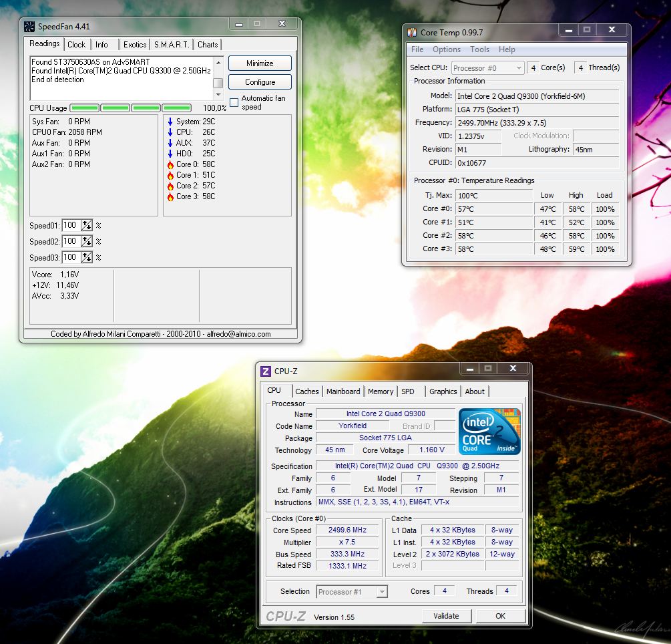Open the Graphics tab in CPU-Z
Image resolution: width=671 pixels, height=644 pixels.
click(x=443, y=391)
